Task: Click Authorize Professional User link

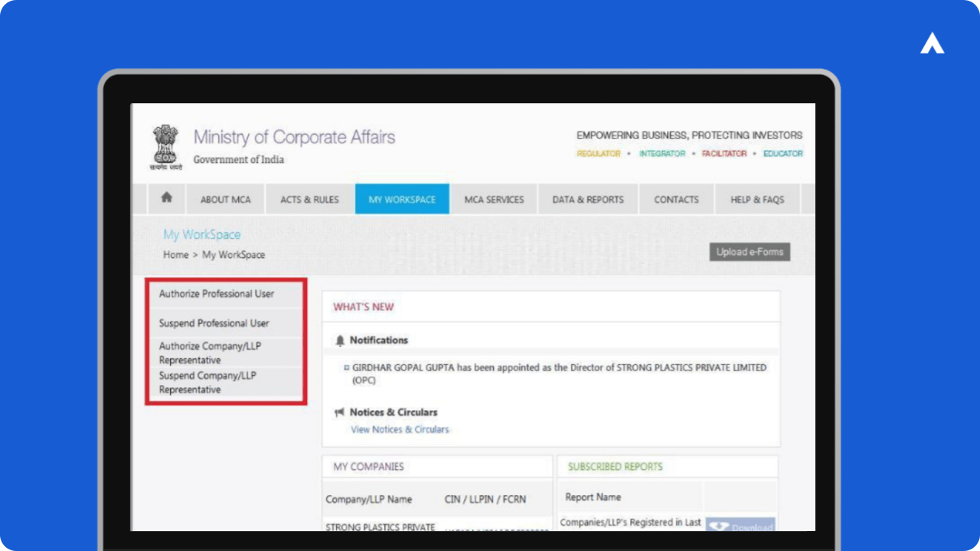Action: (217, 294)
